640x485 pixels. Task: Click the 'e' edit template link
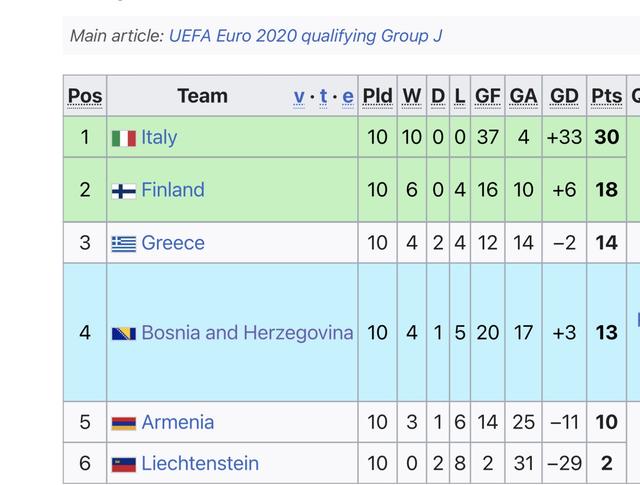[x=347, y=96]
